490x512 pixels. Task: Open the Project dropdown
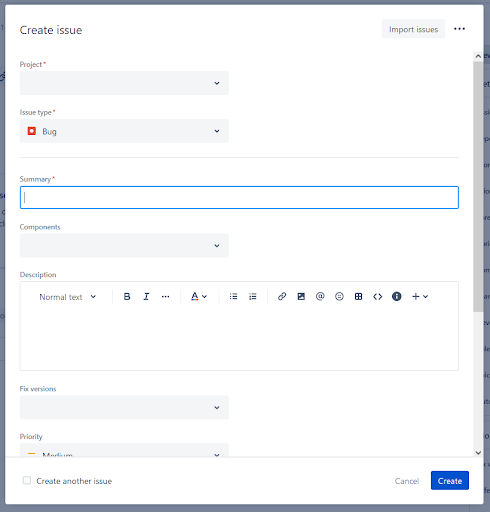tap(124, 83)
